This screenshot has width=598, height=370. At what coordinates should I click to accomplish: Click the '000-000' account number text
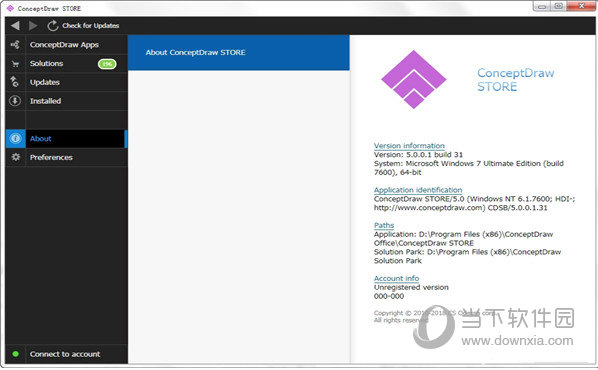tap(389, 296)
